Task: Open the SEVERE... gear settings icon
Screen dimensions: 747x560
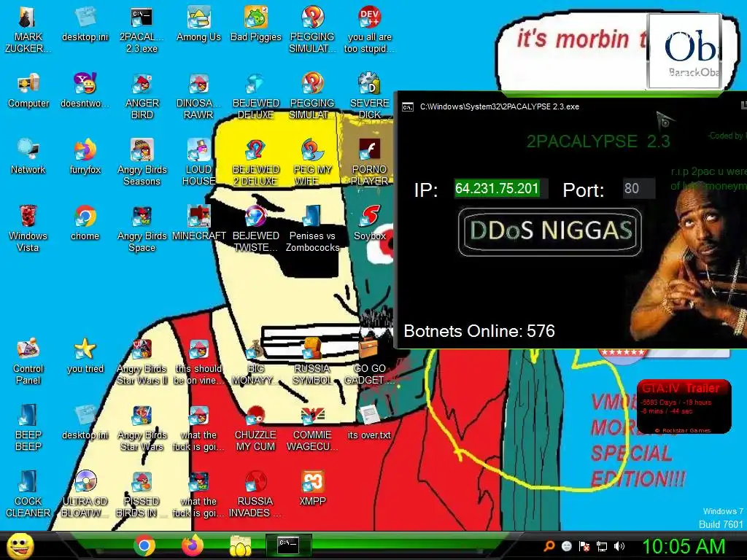Action: click(x=369, y=96)
